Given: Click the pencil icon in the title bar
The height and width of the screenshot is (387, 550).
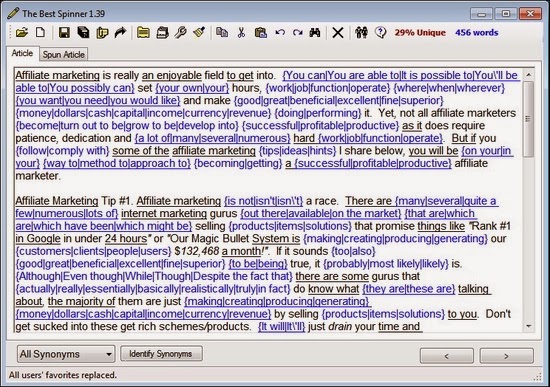Looking at the screenshot, I should pos(13,13).
